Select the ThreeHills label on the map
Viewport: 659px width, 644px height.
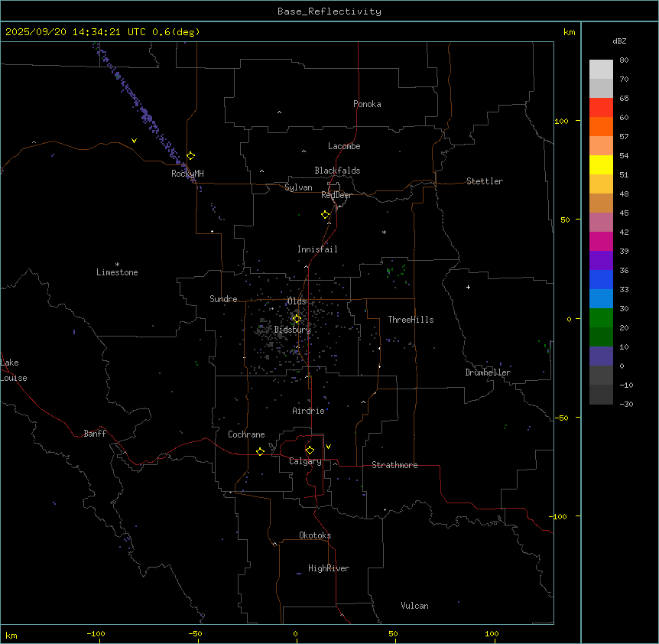(411, 320)
